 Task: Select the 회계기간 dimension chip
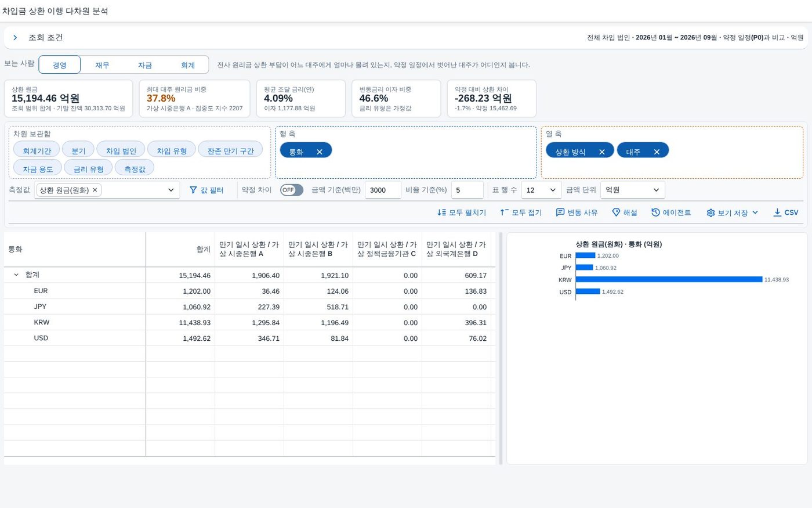pos(37,150)
